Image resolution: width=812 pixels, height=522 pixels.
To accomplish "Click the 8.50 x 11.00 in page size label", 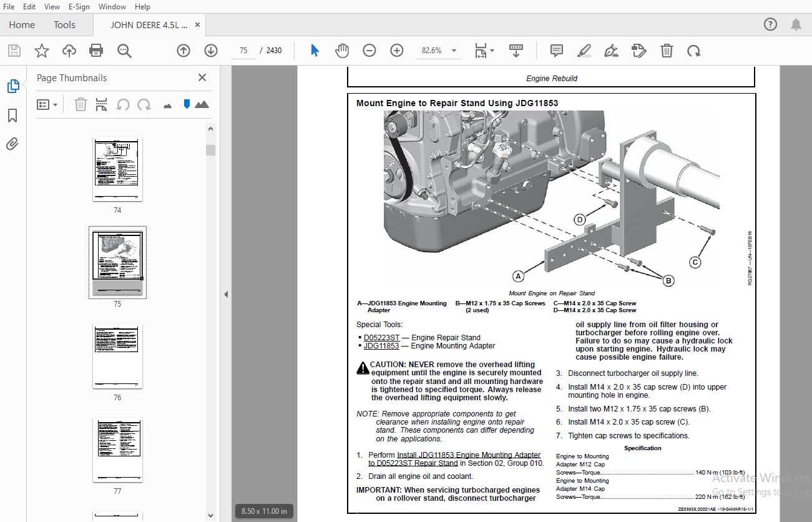I will [x=265, y=511].
